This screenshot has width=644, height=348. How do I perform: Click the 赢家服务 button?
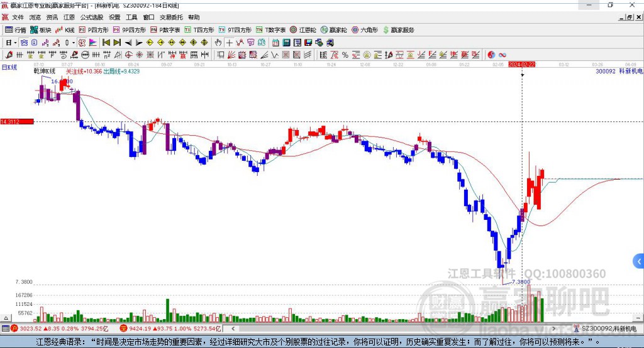point(398,30)
